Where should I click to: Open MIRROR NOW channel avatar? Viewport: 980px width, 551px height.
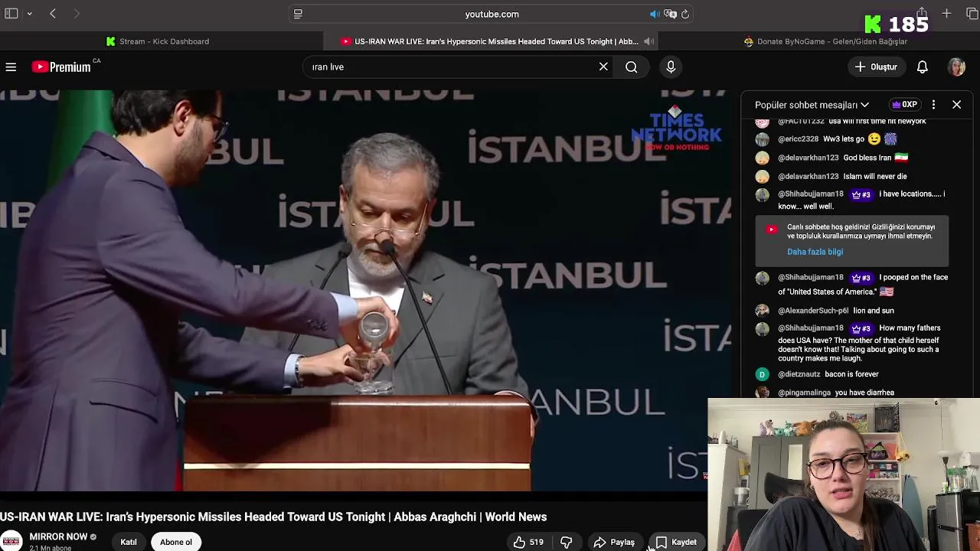coord(11,541)
